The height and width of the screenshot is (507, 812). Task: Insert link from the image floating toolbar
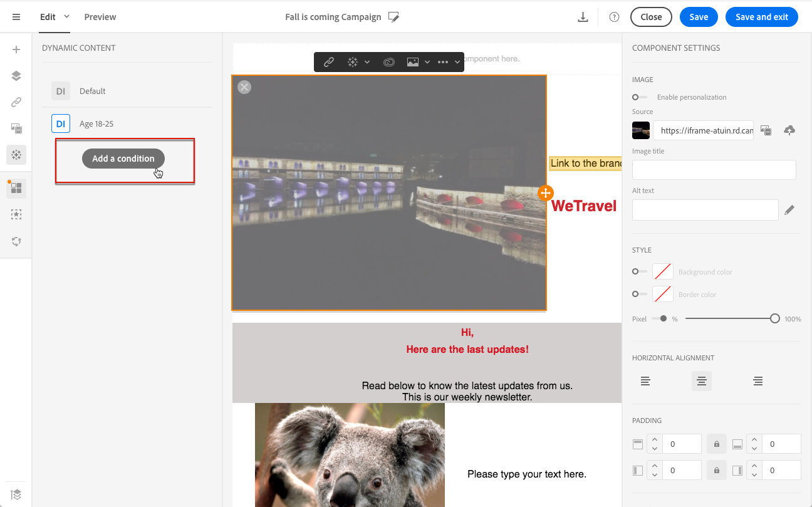(329, 62)
